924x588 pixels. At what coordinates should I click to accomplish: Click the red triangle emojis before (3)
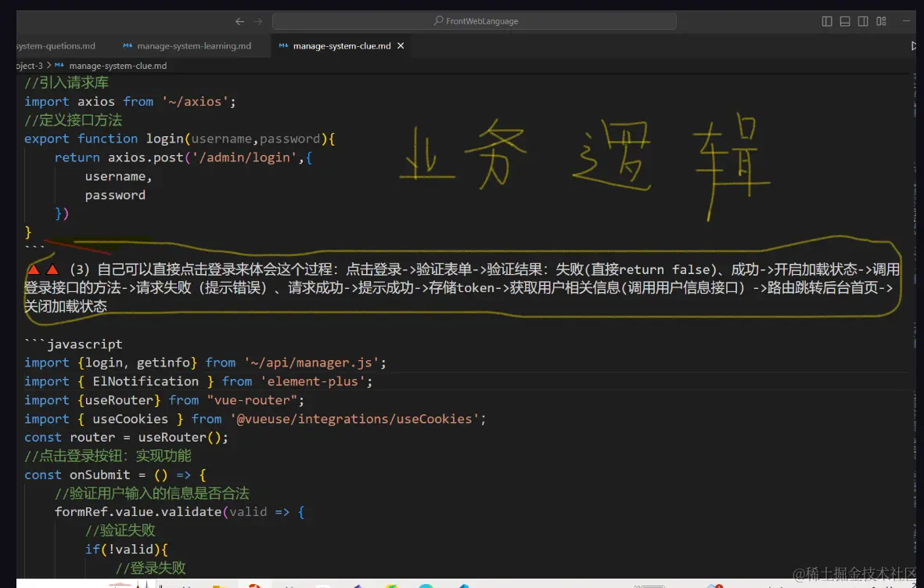tap(43, 270)
